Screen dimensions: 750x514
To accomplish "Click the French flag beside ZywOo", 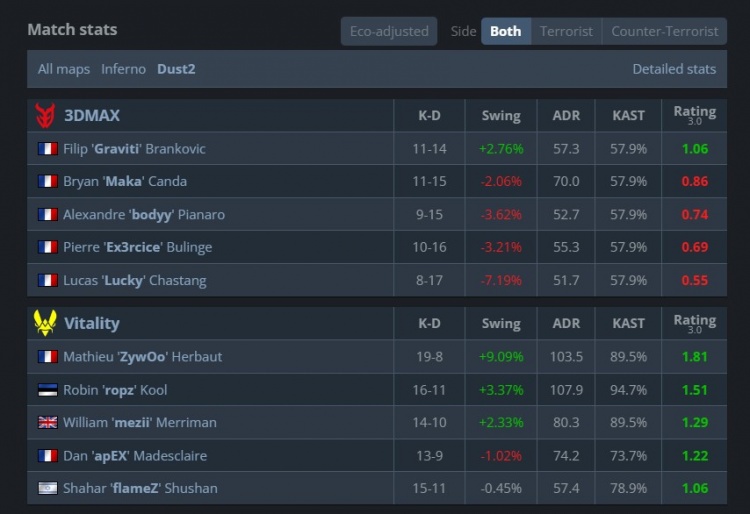I will click(x=47, y=357).
